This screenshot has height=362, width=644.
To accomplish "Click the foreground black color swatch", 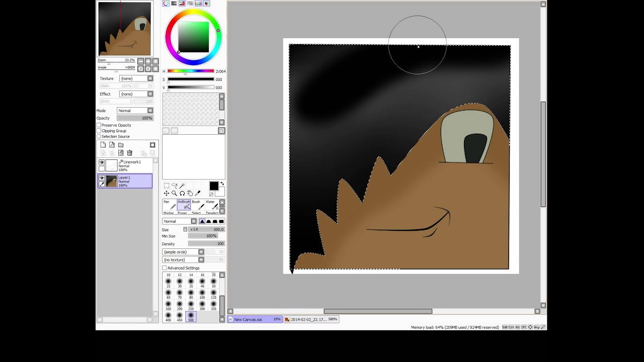I will point(214,186).
